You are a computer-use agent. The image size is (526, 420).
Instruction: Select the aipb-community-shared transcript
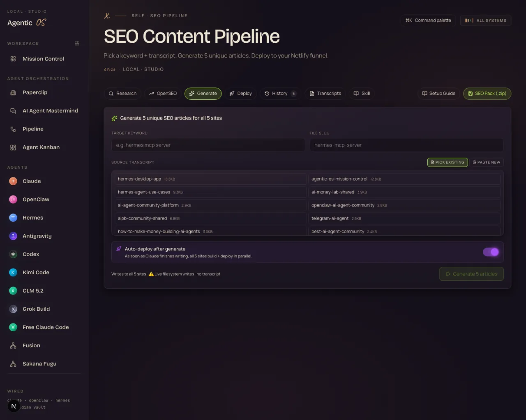click(210, 218)
